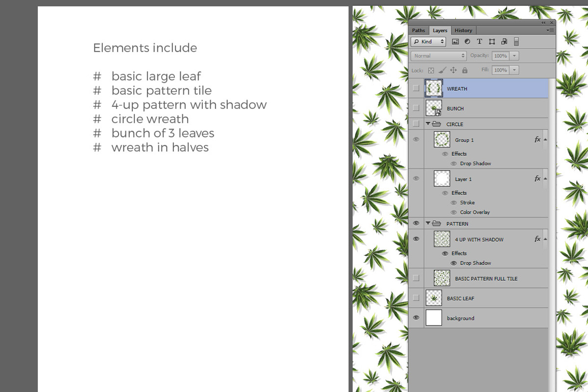Collapse the CIRCLE group triangle
Screen dimensions: 588x392
click(x=428, y=124)
